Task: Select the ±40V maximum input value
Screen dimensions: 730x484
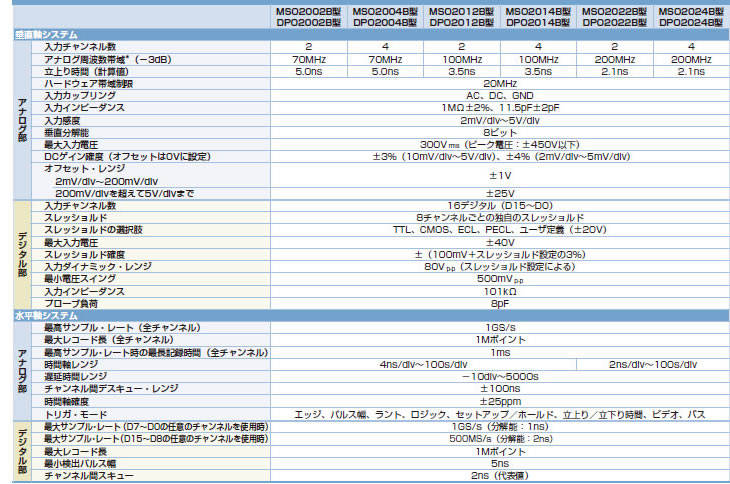Action: [500, 242]
